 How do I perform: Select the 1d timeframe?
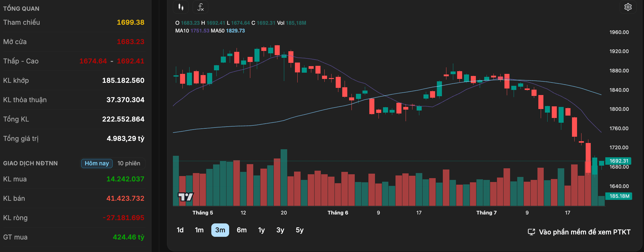(180, 230)
